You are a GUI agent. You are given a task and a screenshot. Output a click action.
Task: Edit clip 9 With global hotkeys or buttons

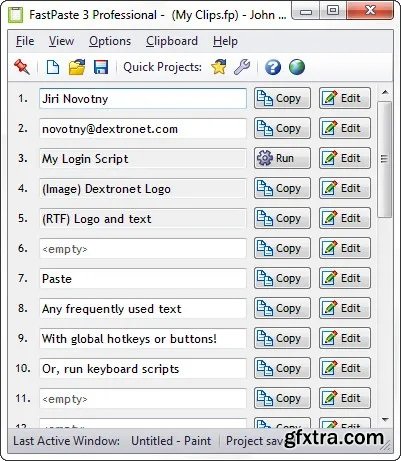tap(345, 338)
